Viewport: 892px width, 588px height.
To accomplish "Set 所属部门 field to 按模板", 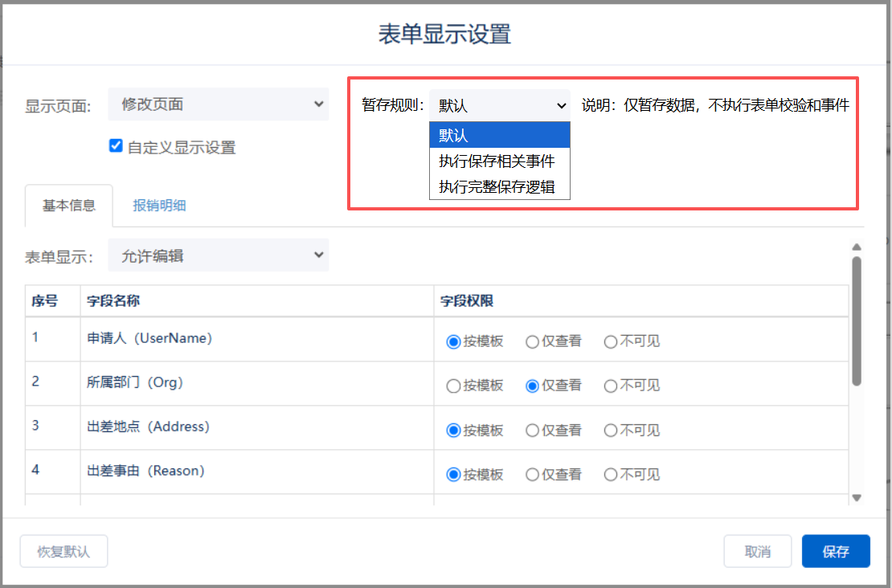I will coord(453,386).
